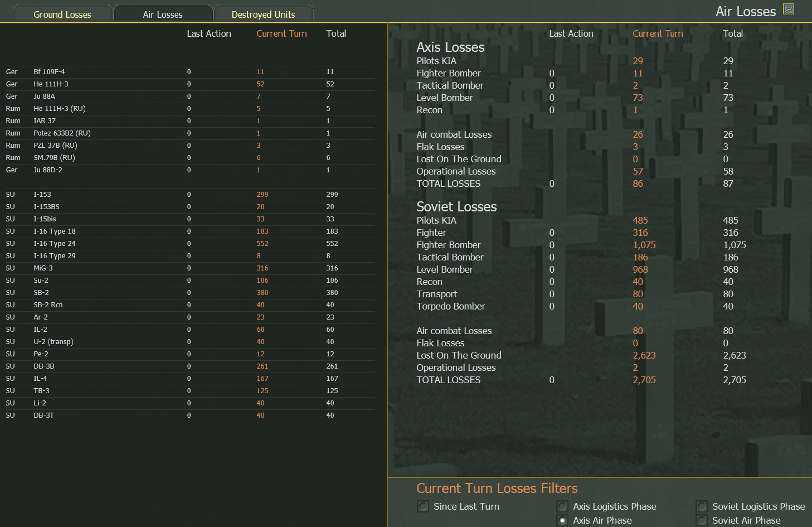Open the Destroyed Units tab
812x527 pixels.
[263, 14]
